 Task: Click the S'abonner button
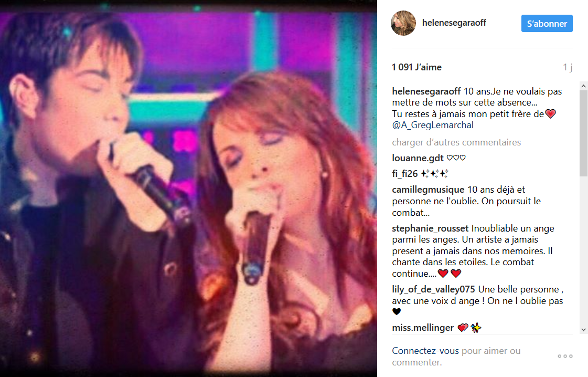(x=547, y=23)
